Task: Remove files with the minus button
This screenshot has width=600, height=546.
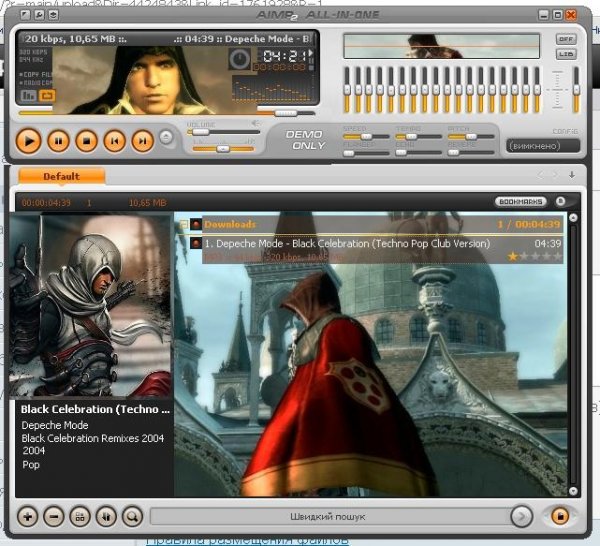Action: coord(54,517)
